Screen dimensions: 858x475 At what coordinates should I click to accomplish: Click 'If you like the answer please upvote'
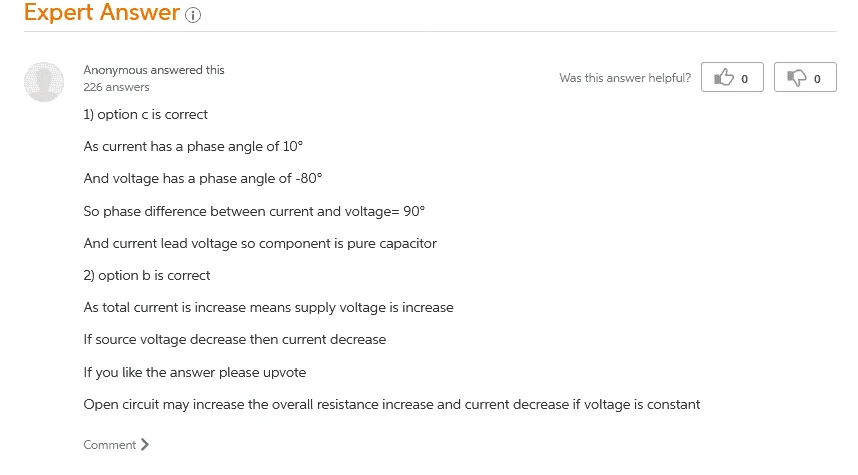[x=195, y=373]
